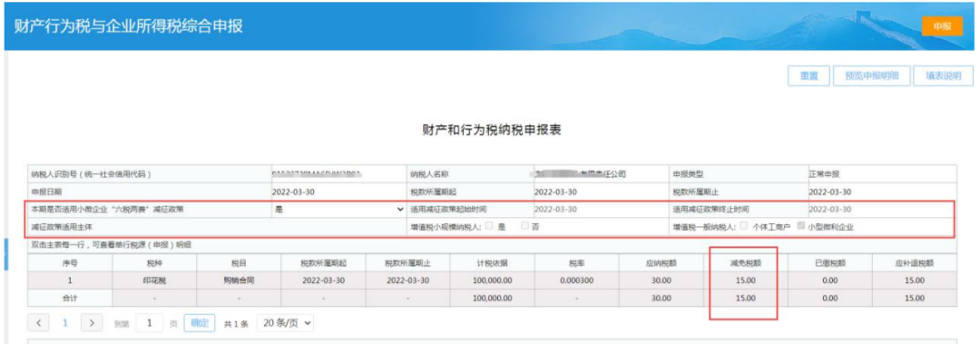Click 减免税额 15.00 in 印花税 row

click(x=745, y=280)
